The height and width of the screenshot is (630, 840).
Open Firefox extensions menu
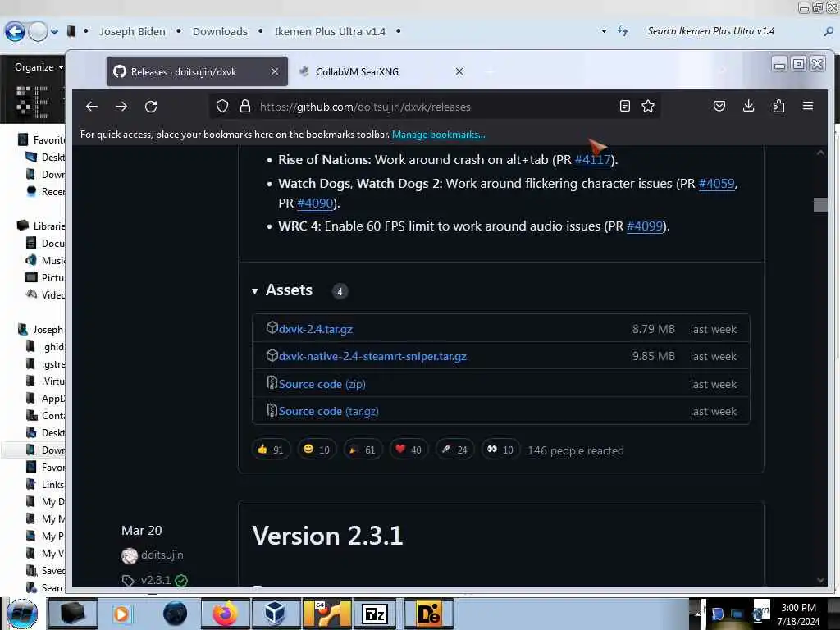click(x=778, y=106)
